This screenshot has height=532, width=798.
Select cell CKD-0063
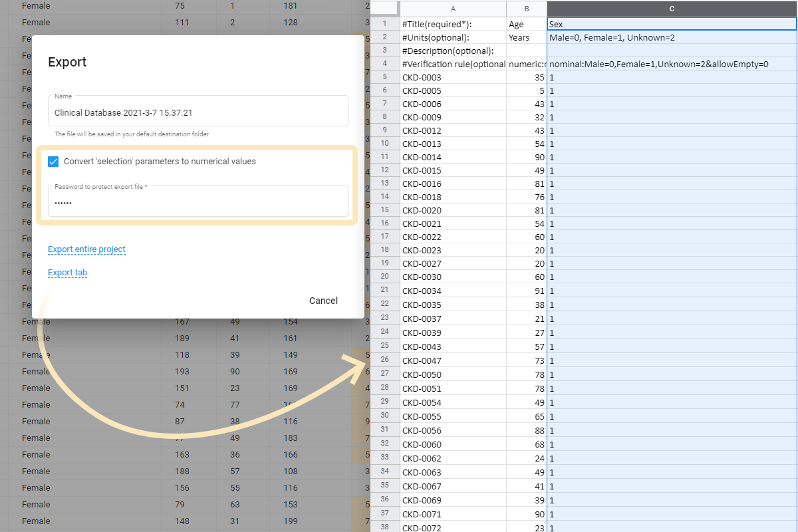pyautogui.click(x=453, y=472)
